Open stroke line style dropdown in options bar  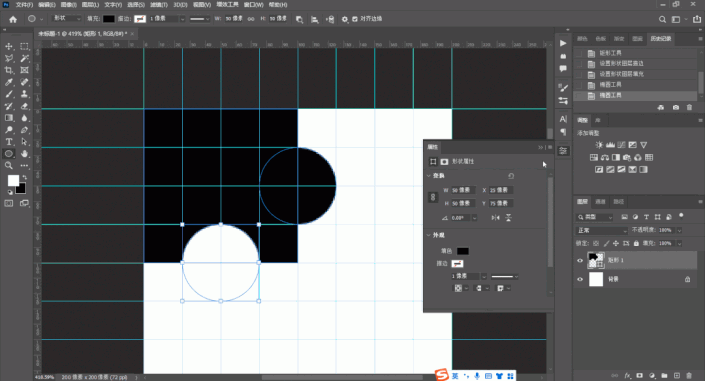200,19
